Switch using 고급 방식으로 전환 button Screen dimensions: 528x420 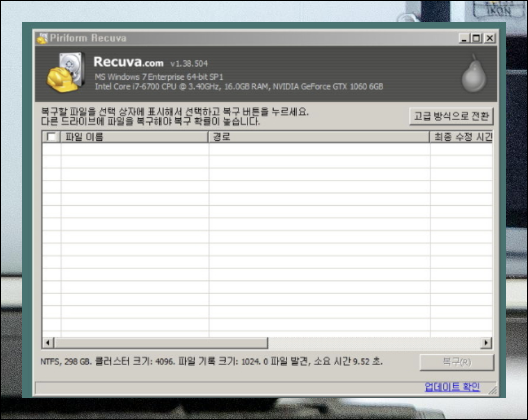451,116
